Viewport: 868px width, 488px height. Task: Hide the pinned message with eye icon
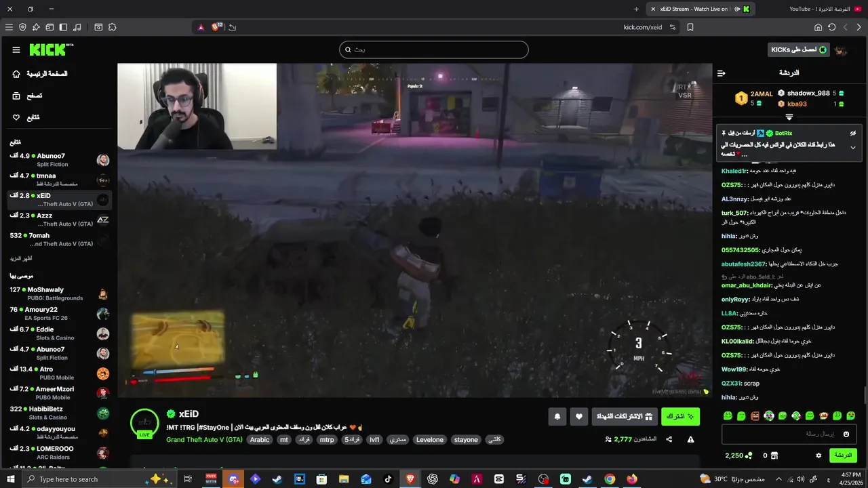(853, 134)
